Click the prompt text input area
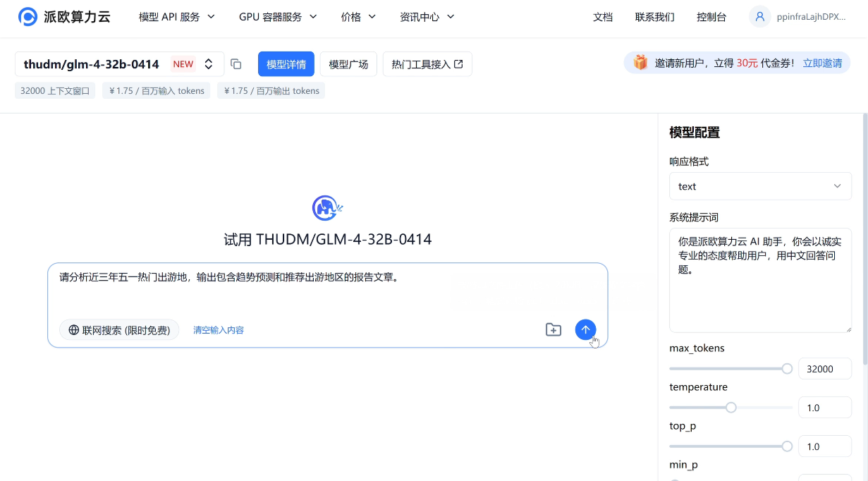868x481 pixels. tap(327, 288)
